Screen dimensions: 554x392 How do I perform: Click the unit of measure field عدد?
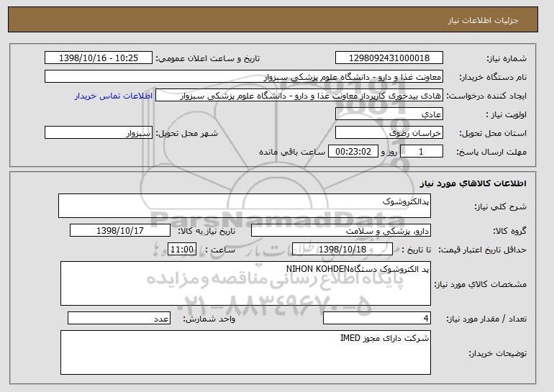(x=119, y=318)
